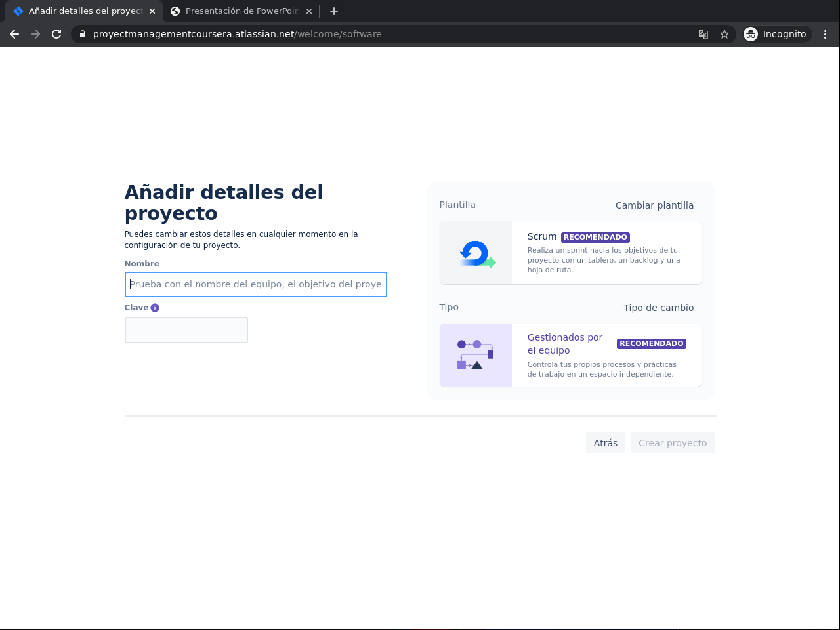Focus the Nombre project name field
Viewport: 840px width, 630px height.
(256, 284)
